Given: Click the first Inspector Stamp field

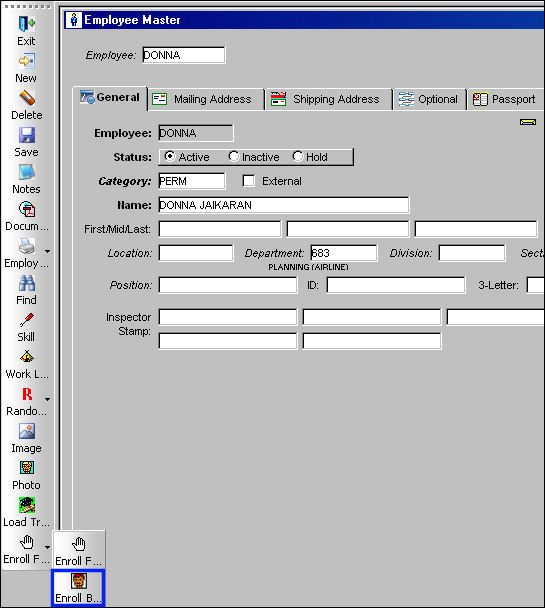Looking at the screenshot, I should 228,317.
